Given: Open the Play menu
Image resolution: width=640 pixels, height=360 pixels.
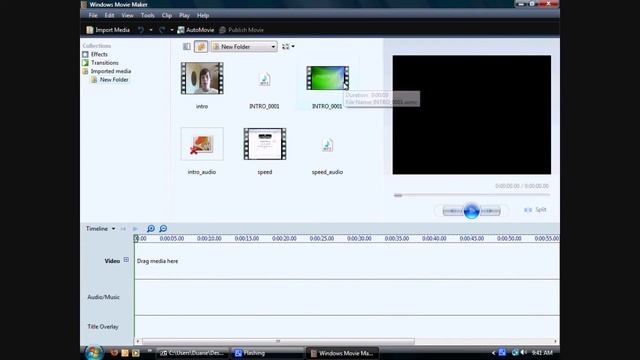Looking at the screenshot, I should (184, 15).
